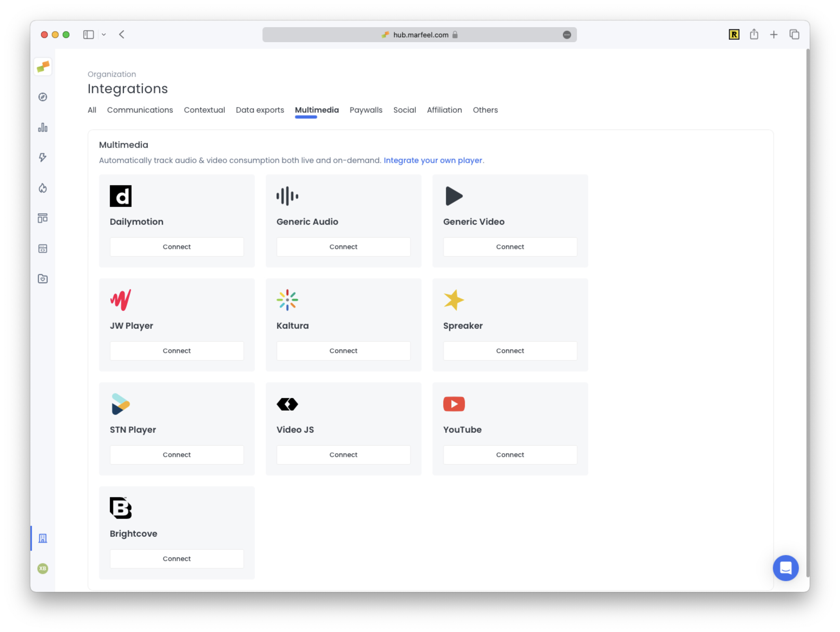The height and width of the screenshot is (632, 840).
Task: Switch to the Data exports tab
Action: (x=260, y=110)
